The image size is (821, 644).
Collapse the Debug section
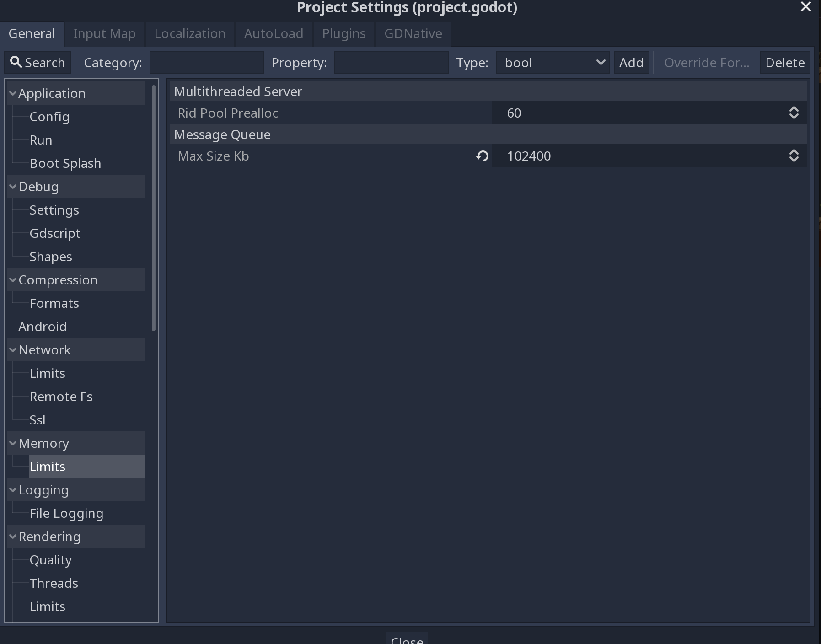[12, 186]
